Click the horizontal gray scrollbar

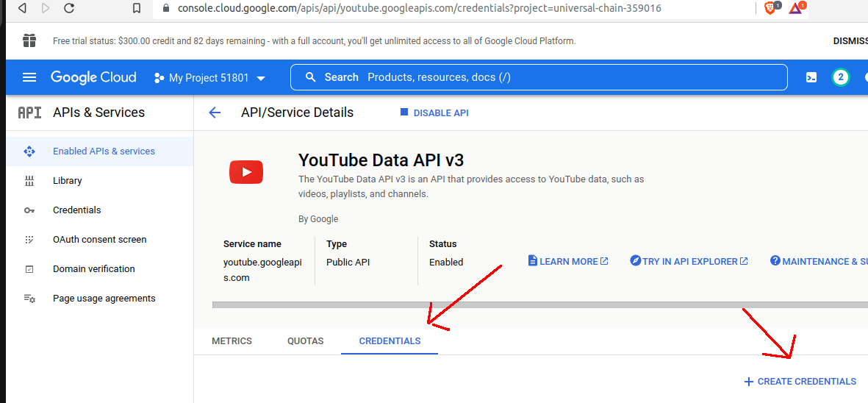(x=539, y=305)
